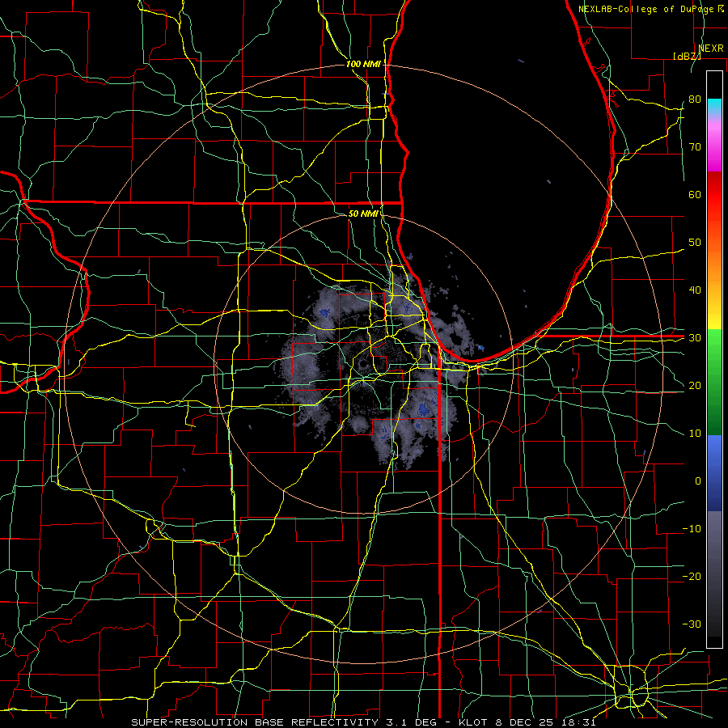Click the -10 value on the dBZ scale
This screenshot has height=728, width=728.
pyautogui.click(x=692, y=528)
